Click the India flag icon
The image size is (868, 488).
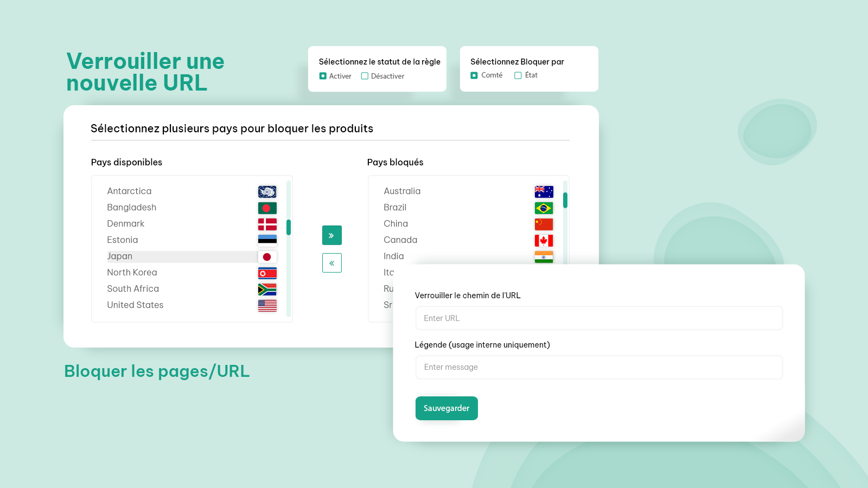[544, 256]
